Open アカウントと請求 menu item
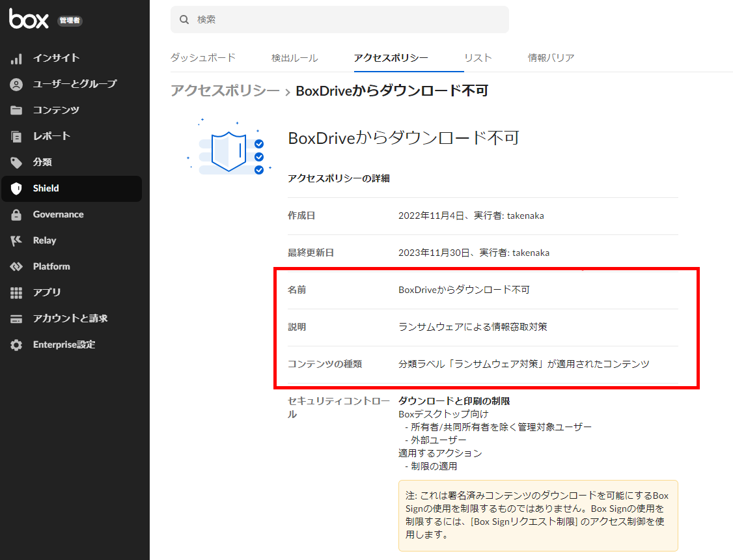The image size is (733, 560). click(72, 319)
